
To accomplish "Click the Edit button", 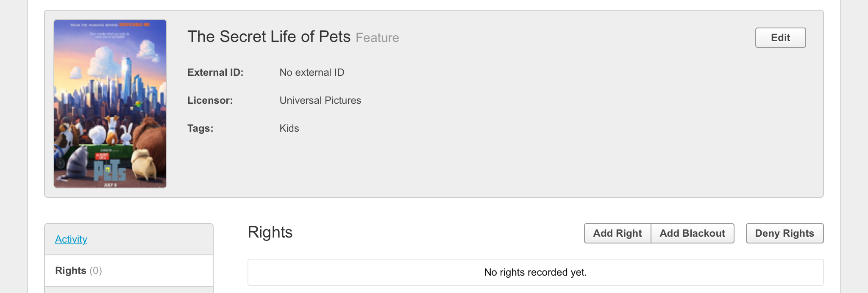I will pyautogui.click(x=780, y=38).
